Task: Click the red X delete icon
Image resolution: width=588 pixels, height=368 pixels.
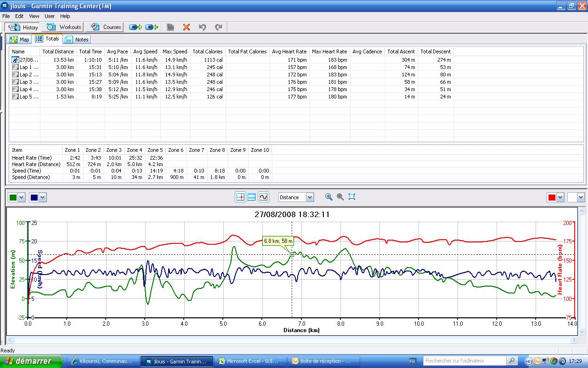Action: coord(187,27)
